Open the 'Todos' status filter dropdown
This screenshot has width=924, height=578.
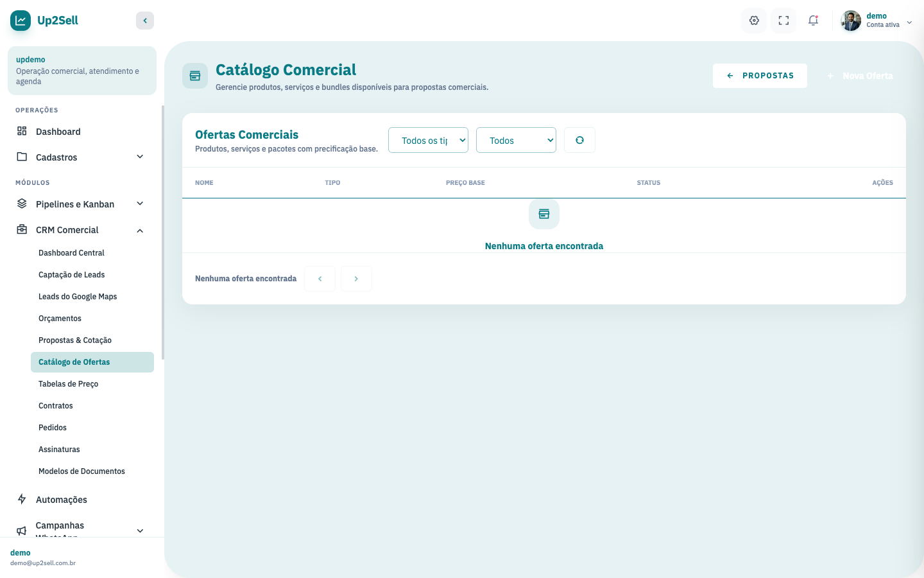[516, 140]
